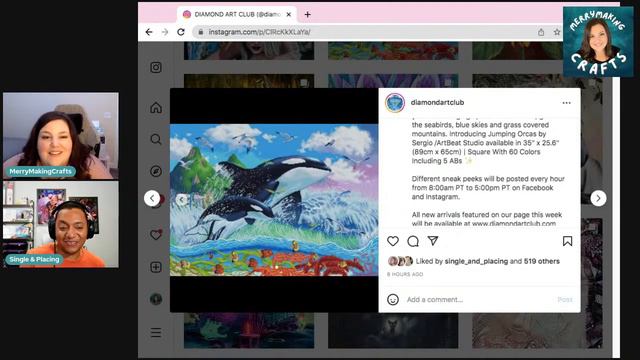Viewport: 640px width, 360px height.
Task: Click browser forward arrow
Action: tap(165, 32)
